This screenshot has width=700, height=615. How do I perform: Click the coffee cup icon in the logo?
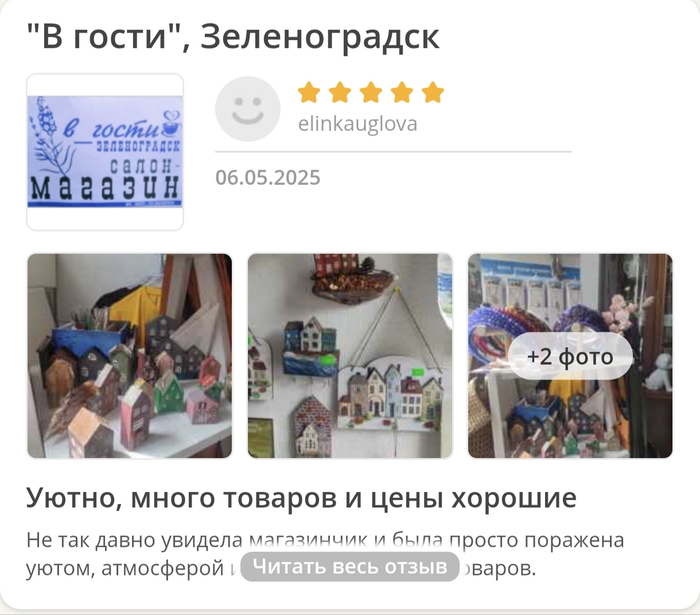click(171, 122)
